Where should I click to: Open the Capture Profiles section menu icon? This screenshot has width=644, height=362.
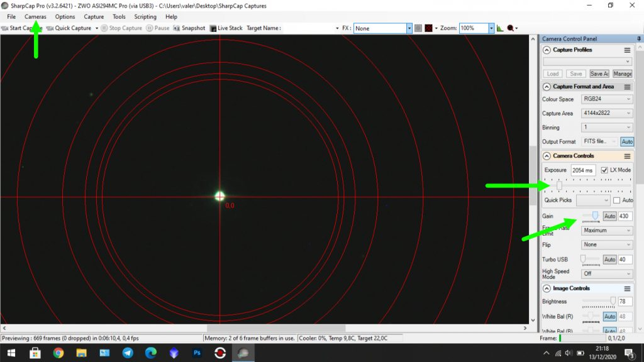coord(627,50)
